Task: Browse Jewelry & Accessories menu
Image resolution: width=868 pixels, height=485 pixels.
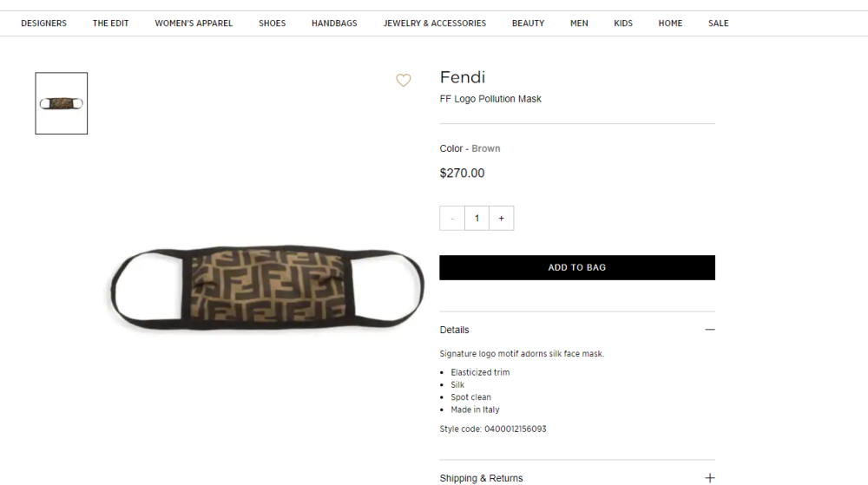Action: (x=435, y=23)
